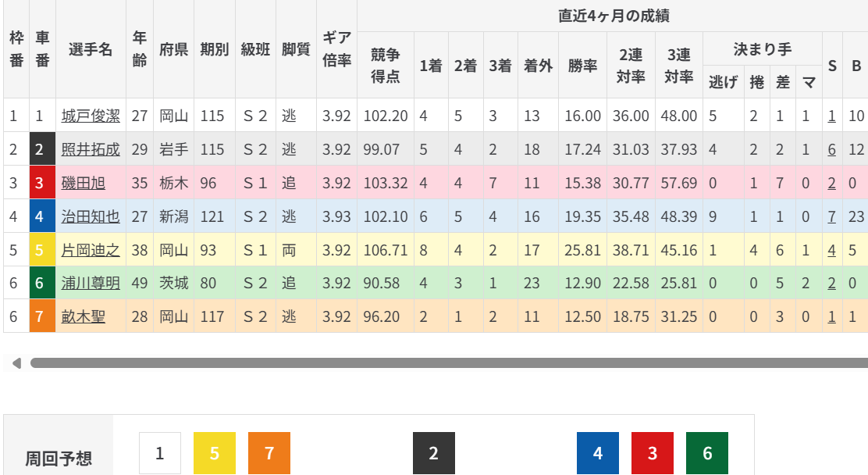Click green number 6 badge in 周回予想
The width and height of the screenshot is (868, 475).
[x=707, y=453]
